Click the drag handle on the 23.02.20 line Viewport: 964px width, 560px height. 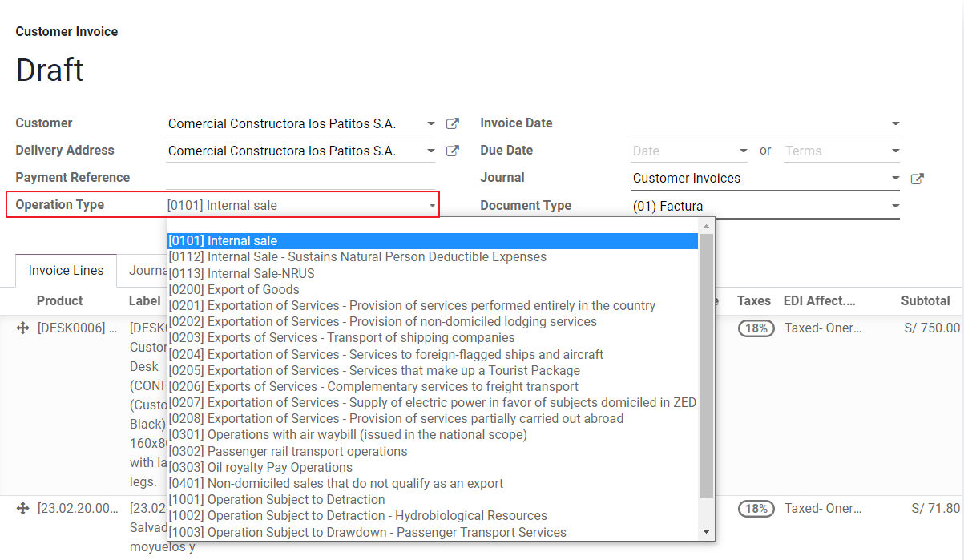click(x=22, y=506)
